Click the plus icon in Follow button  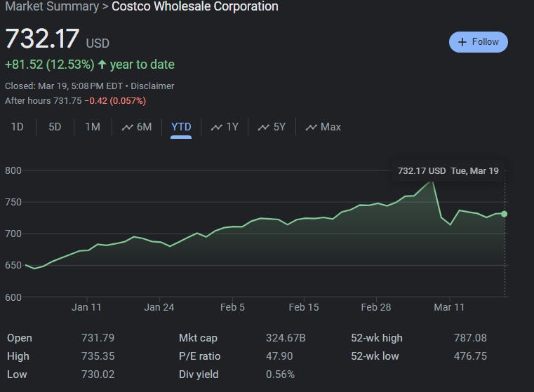(x=462, y=42)
